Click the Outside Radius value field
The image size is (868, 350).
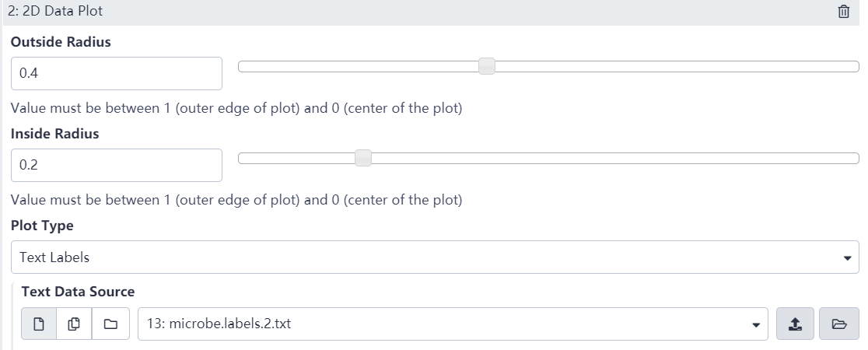click(x=117, y=73)
